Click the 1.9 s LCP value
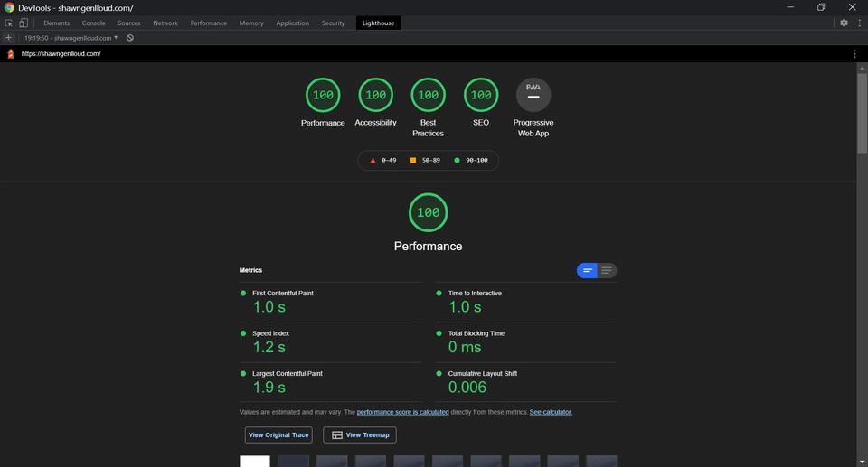The height and width of the screenshot is (467, 868). click(x=269, y=388)
